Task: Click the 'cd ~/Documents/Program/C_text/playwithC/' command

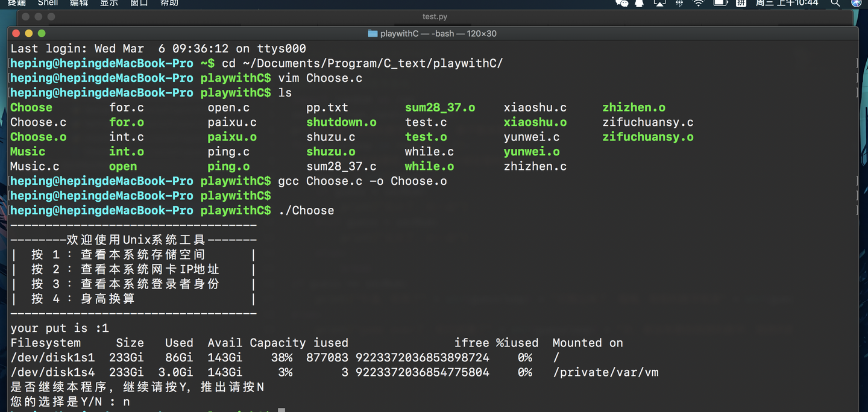Action: tap(362, 63)
